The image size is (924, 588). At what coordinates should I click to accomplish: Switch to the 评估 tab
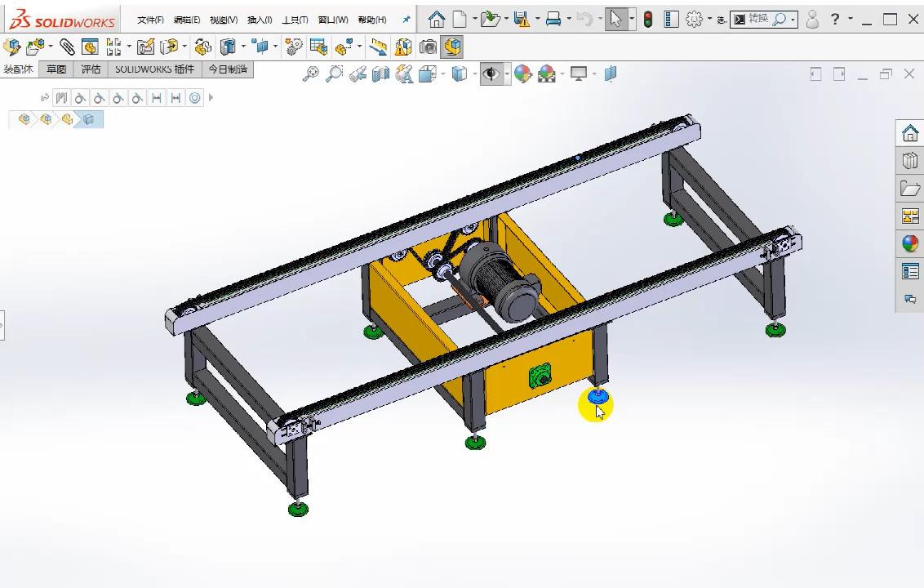(x=91, y=69)
